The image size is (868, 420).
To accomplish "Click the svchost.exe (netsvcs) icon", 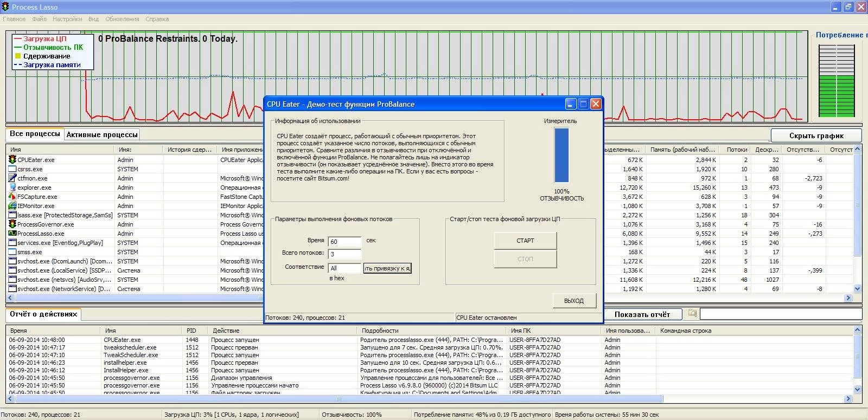I will click(12, 279).
